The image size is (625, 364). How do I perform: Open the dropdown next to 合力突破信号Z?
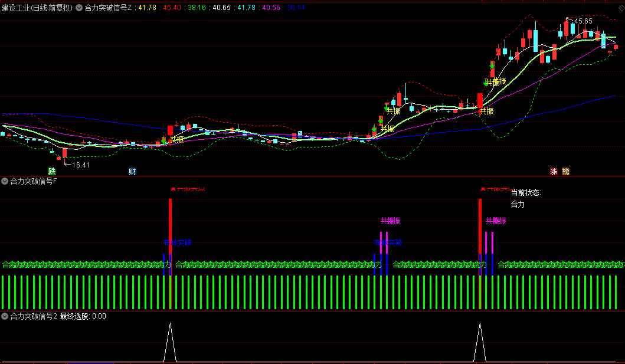click(x=79, y=8)
